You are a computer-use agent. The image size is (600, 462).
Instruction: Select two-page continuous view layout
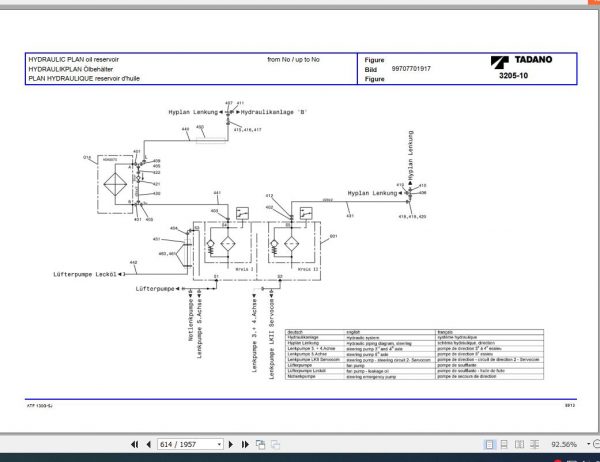pyautogui.click(x=535, y=444)
